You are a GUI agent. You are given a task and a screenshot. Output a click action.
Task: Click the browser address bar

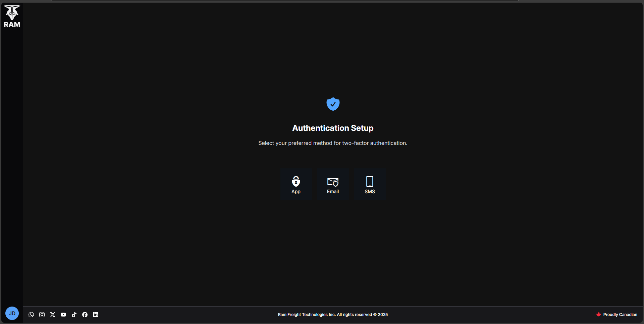[x=285, y=1]
